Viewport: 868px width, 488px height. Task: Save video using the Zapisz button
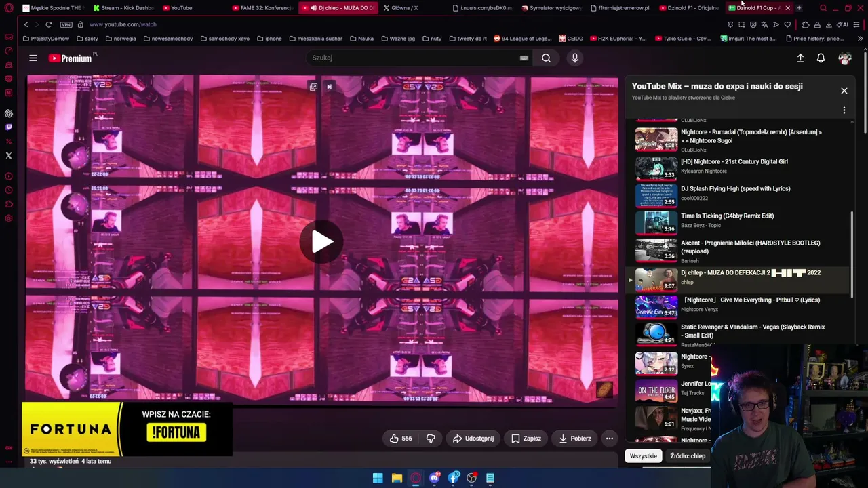(x=526, y=439)
